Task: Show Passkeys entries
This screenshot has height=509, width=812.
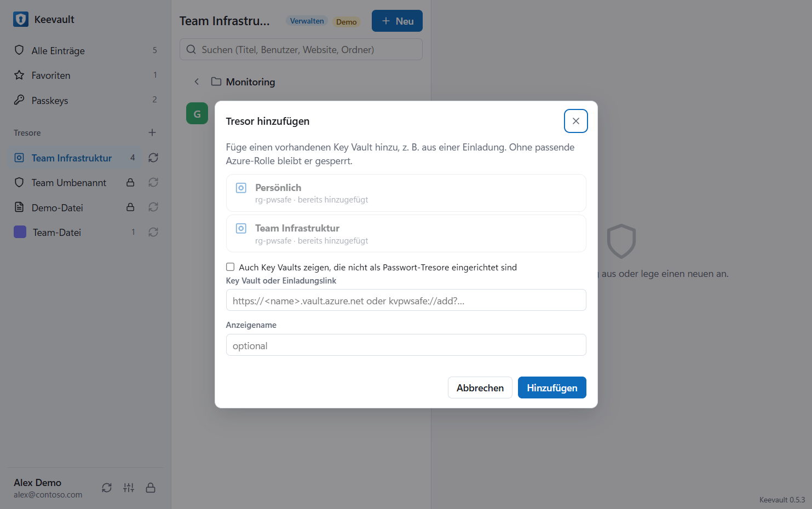Action: [85, 100]
